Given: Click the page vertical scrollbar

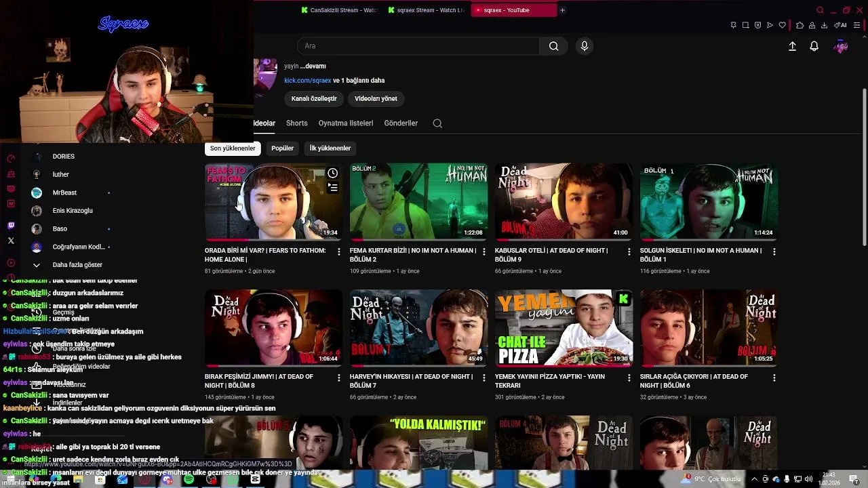Looking at the screenshot, I should point(864,166).
